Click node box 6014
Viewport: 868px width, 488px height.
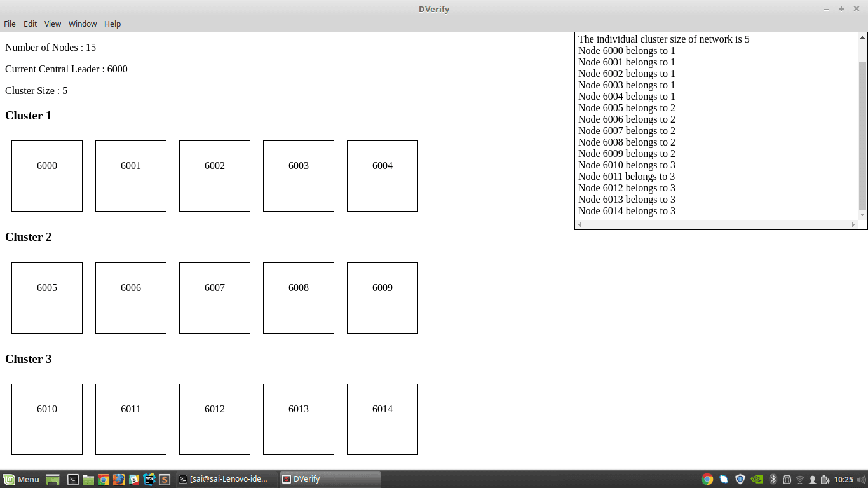(383, 419)
